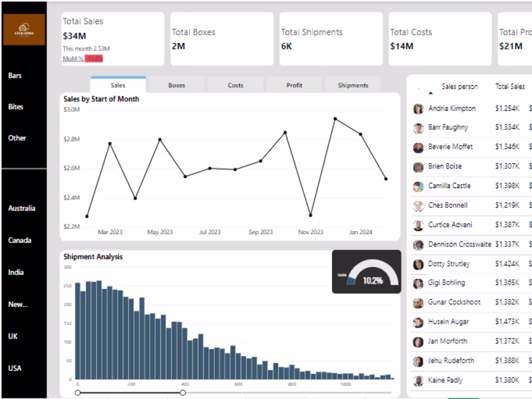Open the Shipments tab

click(353, 85)
